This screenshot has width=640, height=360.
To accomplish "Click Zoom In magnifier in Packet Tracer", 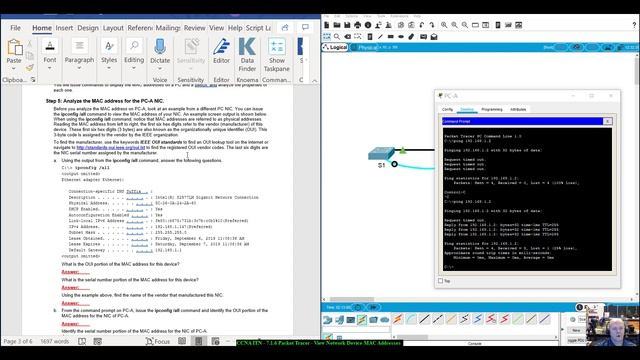I will (x=444, y=25).
